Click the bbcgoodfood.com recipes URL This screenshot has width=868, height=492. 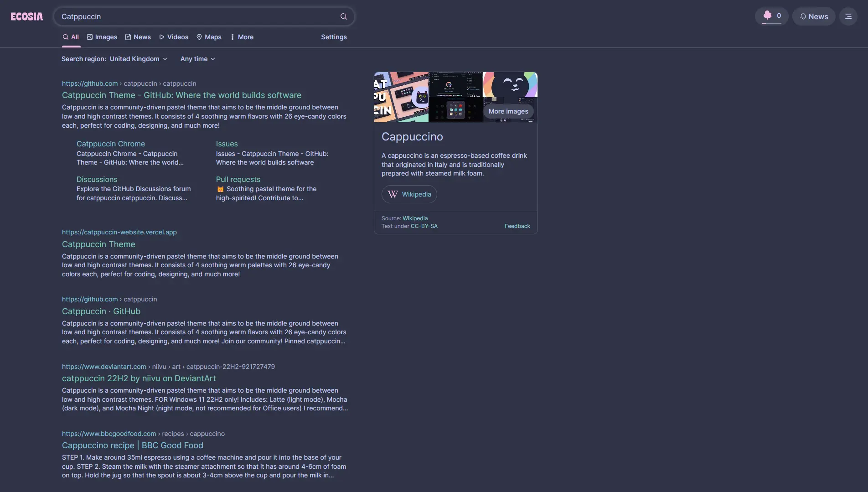[x=143, y=434]
